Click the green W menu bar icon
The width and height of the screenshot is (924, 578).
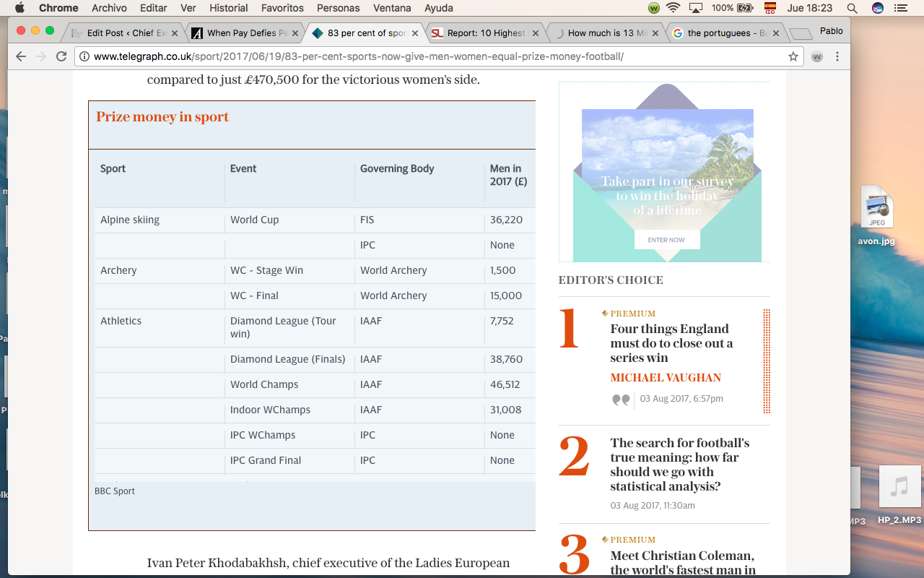[654, 8]
